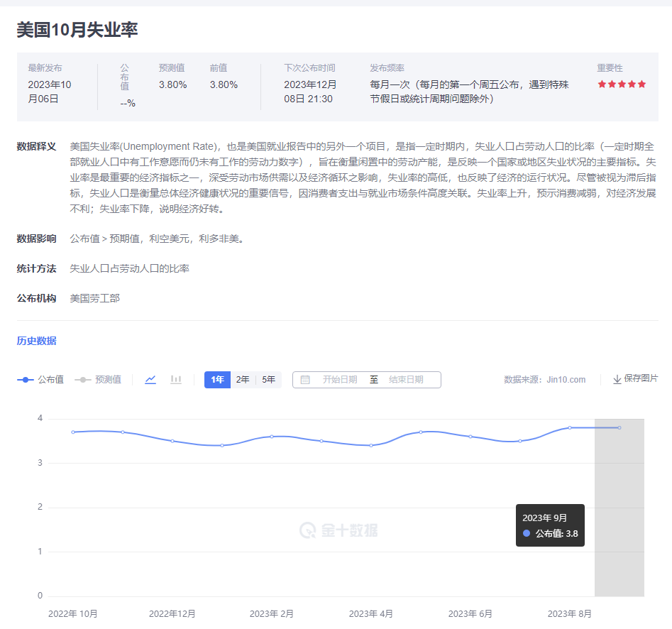Image resolution: width=672 pixels, height=629 pixels.
Task: Click the download icon beside 保存图片
Action: pyautogui.click(x=617, y=380)
